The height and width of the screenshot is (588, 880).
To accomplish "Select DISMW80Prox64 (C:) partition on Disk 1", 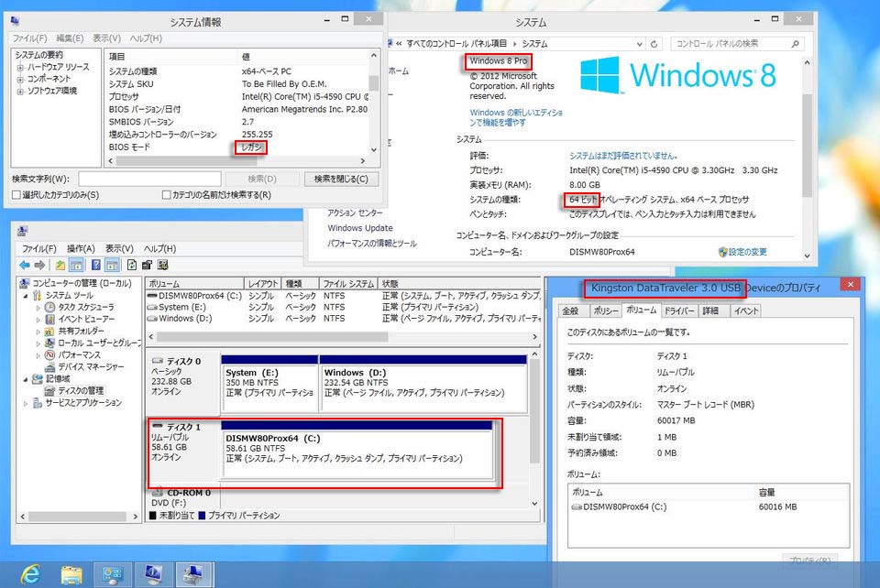I will 357,450.
